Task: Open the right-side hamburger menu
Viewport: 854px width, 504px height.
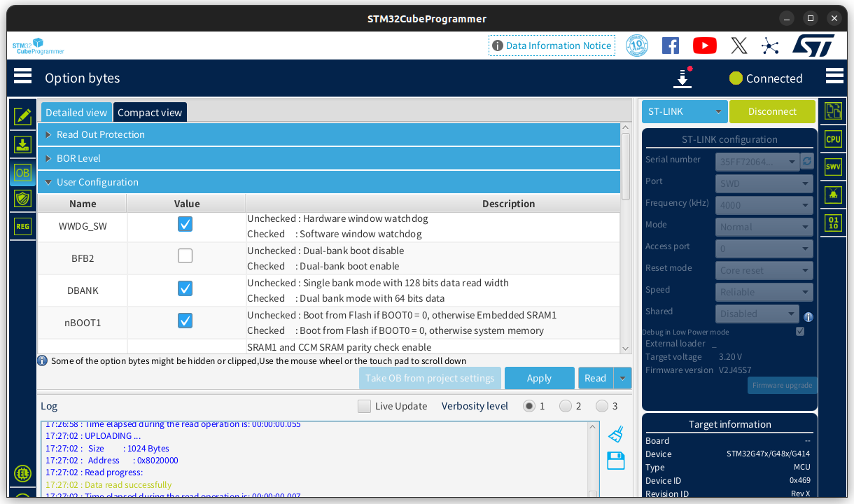Action: (x=834, y=76)
